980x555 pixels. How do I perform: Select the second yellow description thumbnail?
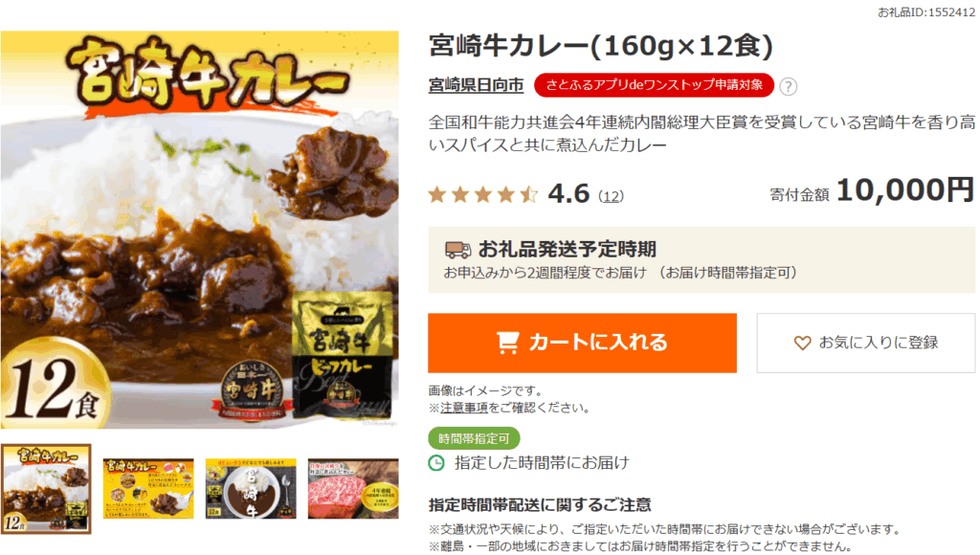148,489
